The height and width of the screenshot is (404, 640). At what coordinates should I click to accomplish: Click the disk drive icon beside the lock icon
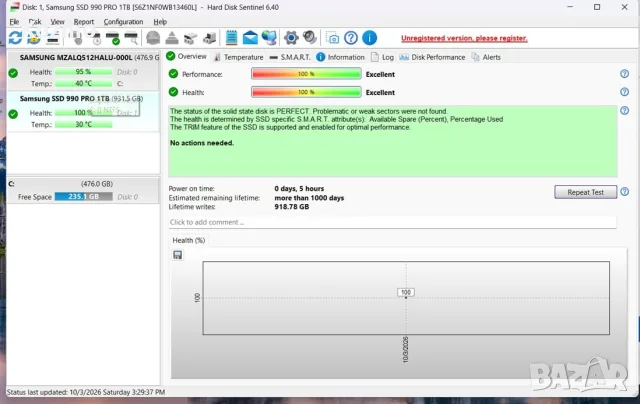point(53,38)
